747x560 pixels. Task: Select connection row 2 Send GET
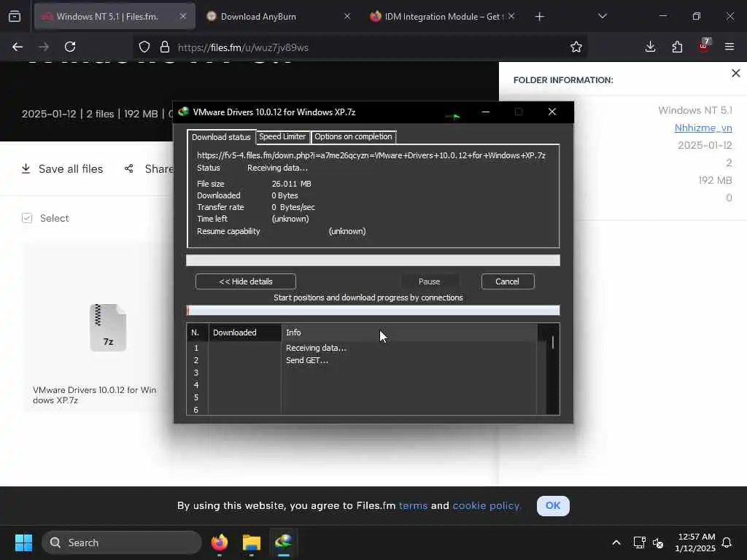coord(362,360)
